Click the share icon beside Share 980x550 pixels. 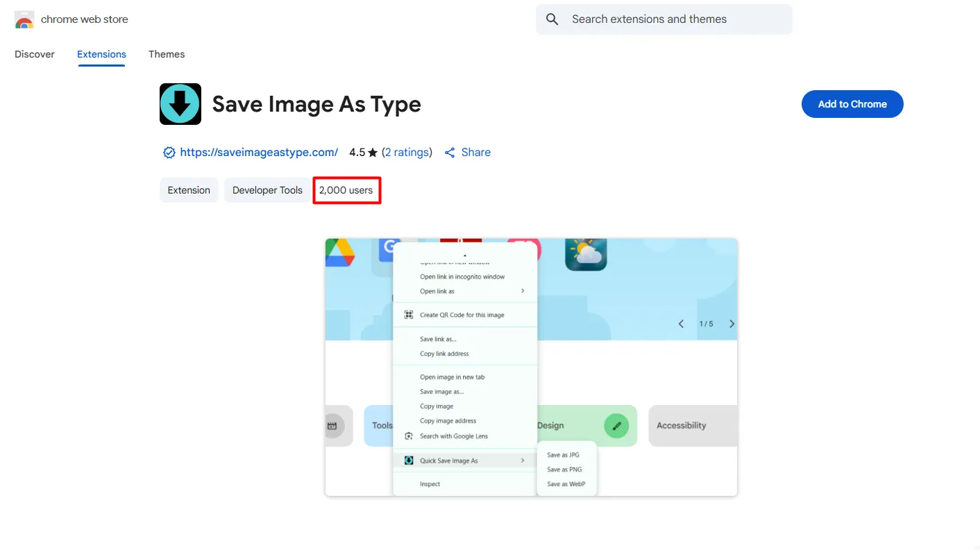click(450, 153)
